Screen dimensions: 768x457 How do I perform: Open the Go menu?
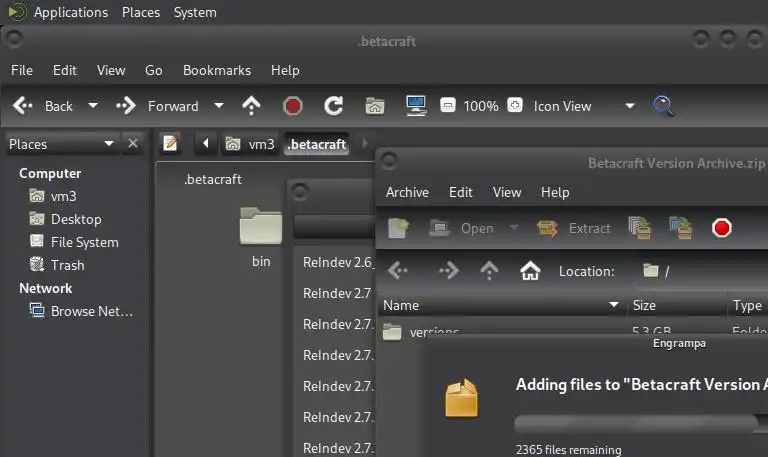click(x=154, y=71)
